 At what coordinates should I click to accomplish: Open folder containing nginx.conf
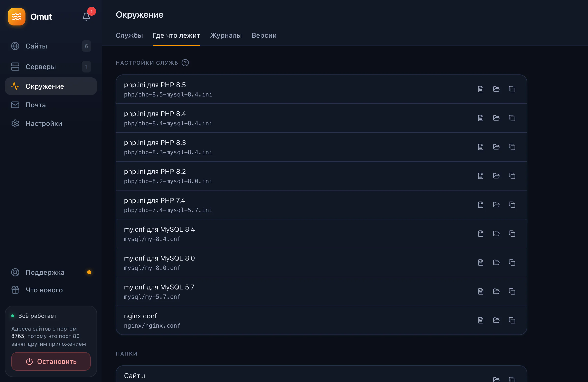point(496,320)
